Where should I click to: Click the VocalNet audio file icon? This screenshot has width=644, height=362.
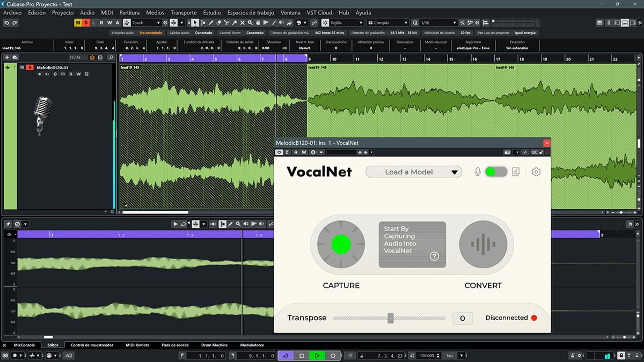tap(516, 172)
